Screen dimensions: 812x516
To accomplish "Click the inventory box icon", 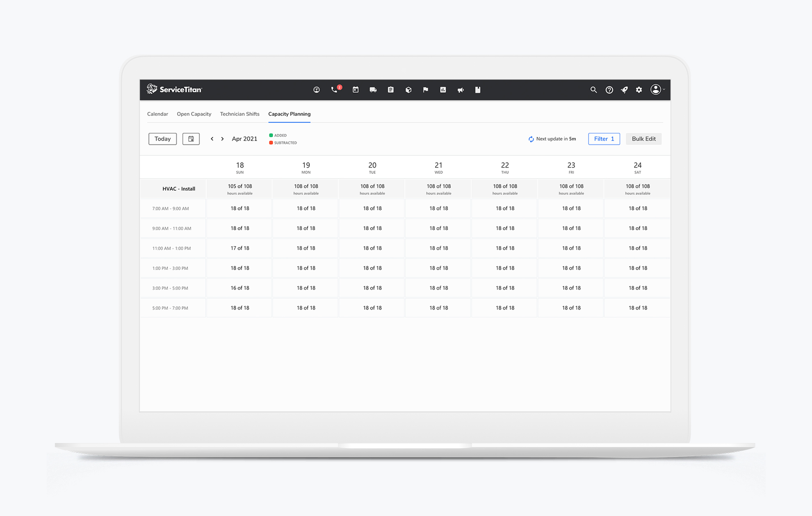I will coord(408,90).
